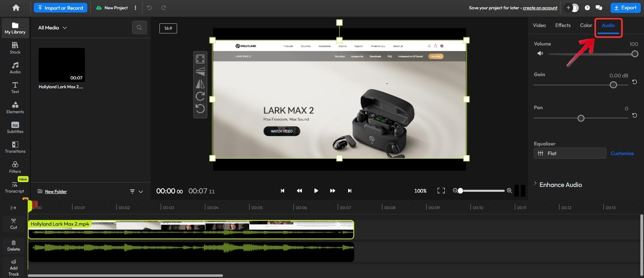
Task: Click the Customize equalizer link
Action: pyautogui.click(x=622, y=153)
